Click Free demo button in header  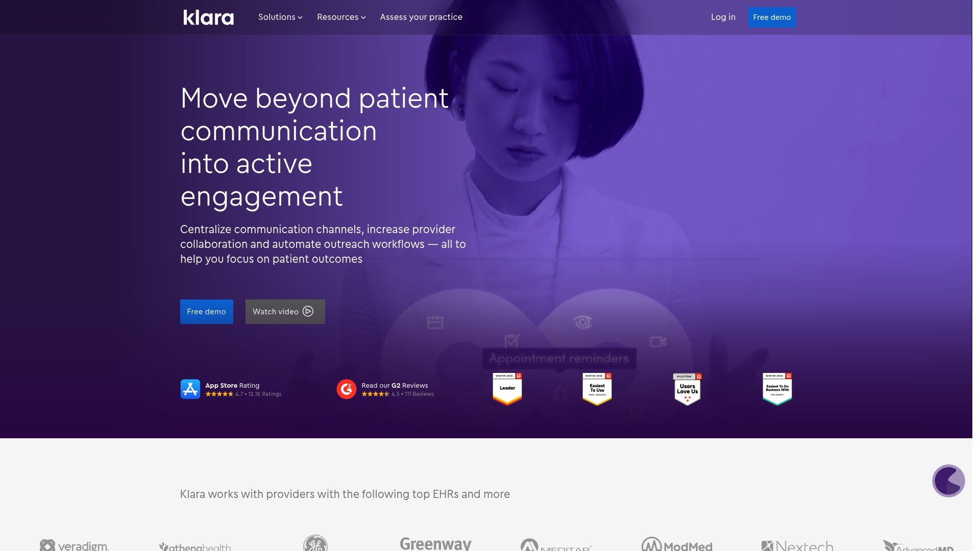click(x=772, y=17)
